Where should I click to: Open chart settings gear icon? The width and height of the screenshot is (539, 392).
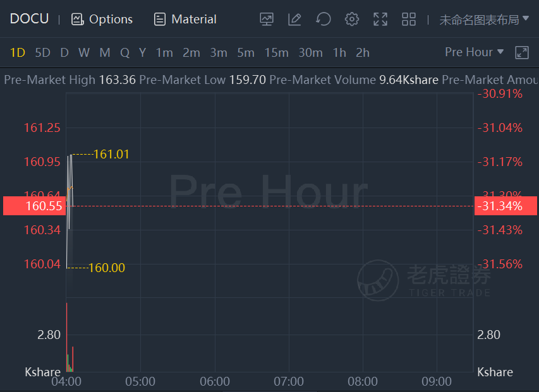[352, 19]
